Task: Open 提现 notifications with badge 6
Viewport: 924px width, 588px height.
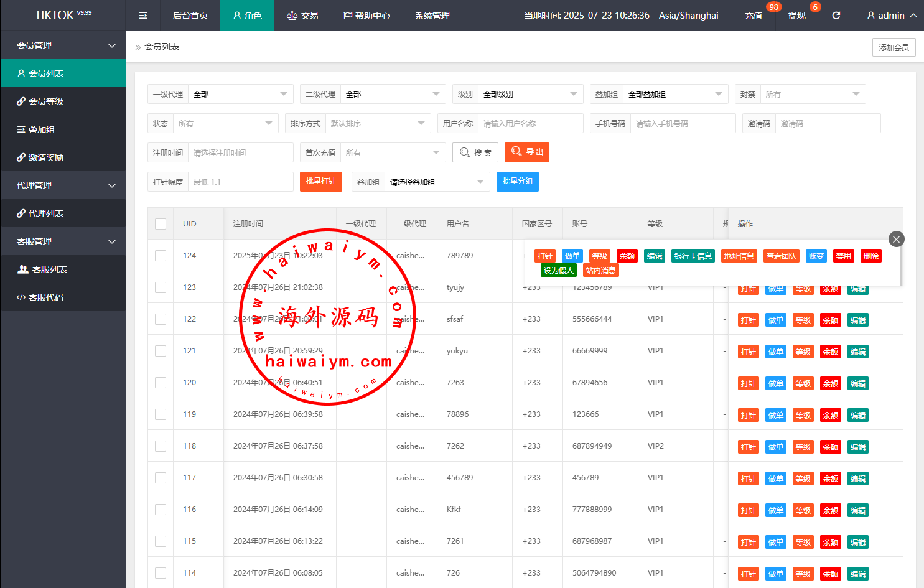Action: click(797, 16)
